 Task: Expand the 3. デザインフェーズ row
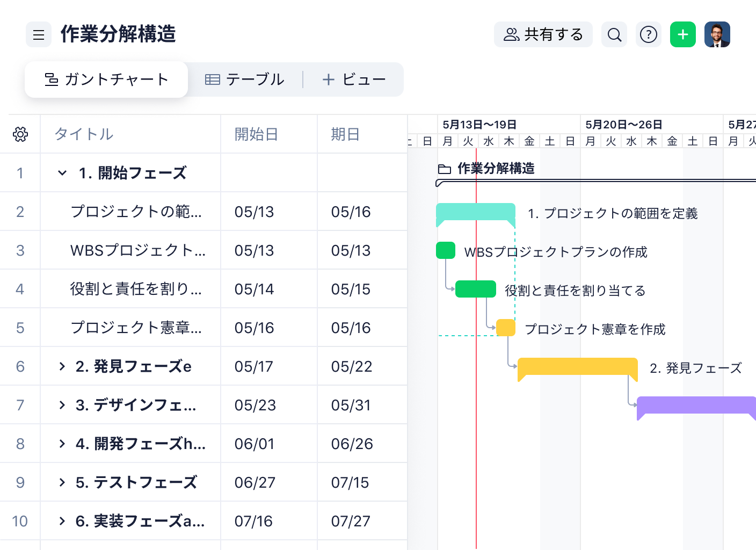click(x=62, y=405)
